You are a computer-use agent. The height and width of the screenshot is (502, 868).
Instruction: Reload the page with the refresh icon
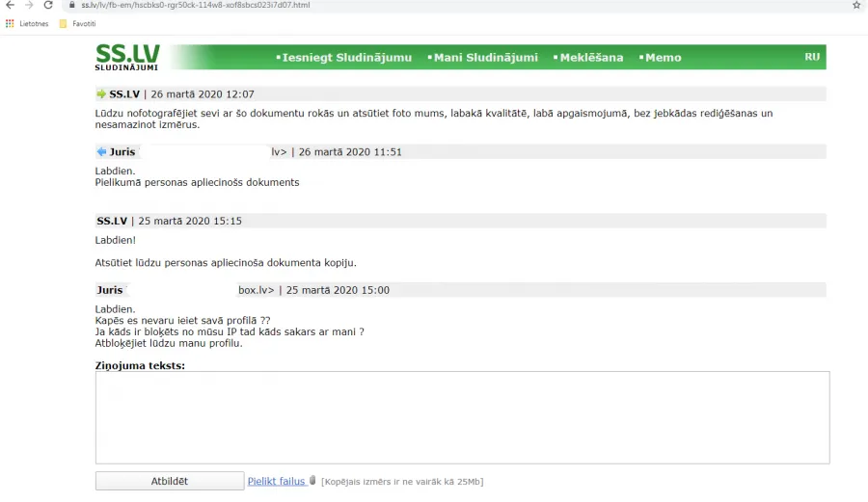click(48, 5)
